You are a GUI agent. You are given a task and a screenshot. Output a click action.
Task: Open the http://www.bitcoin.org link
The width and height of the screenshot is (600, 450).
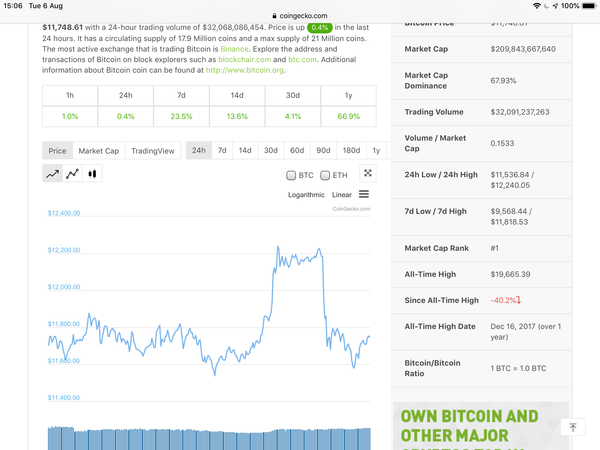pyautogui.click(x=245, y=70)
